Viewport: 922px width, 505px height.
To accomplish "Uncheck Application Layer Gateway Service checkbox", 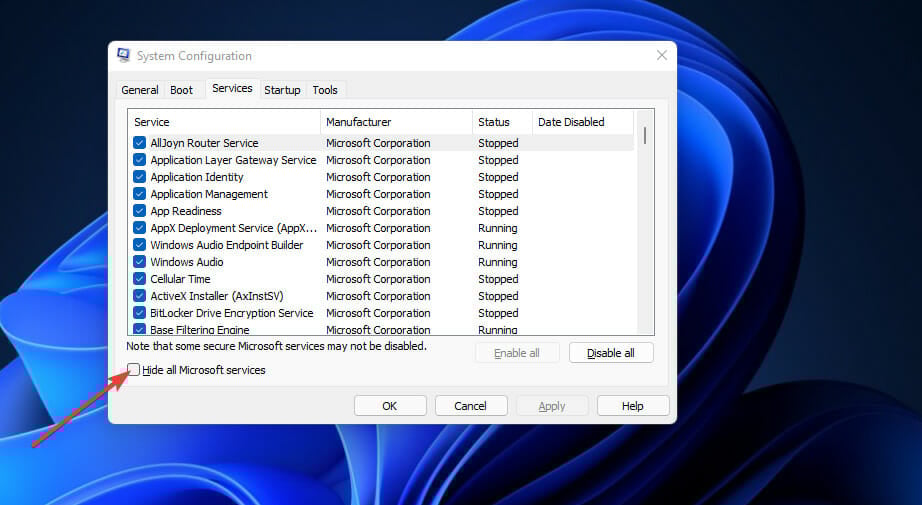I will click(x=139, y=160).
